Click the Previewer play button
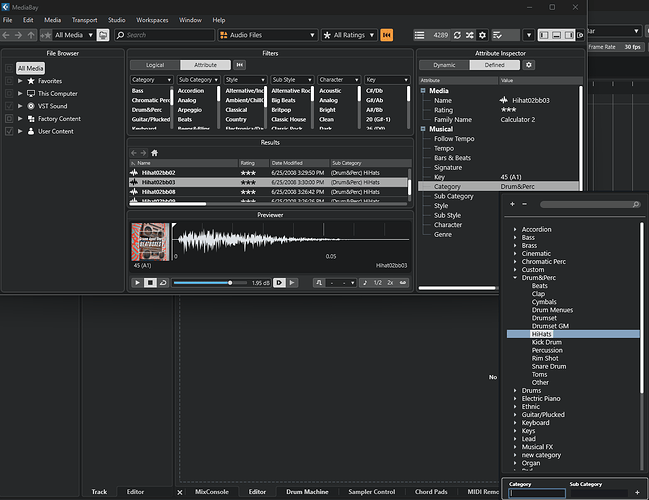Viewport: 649px width, 500px height. pos(137,283)
